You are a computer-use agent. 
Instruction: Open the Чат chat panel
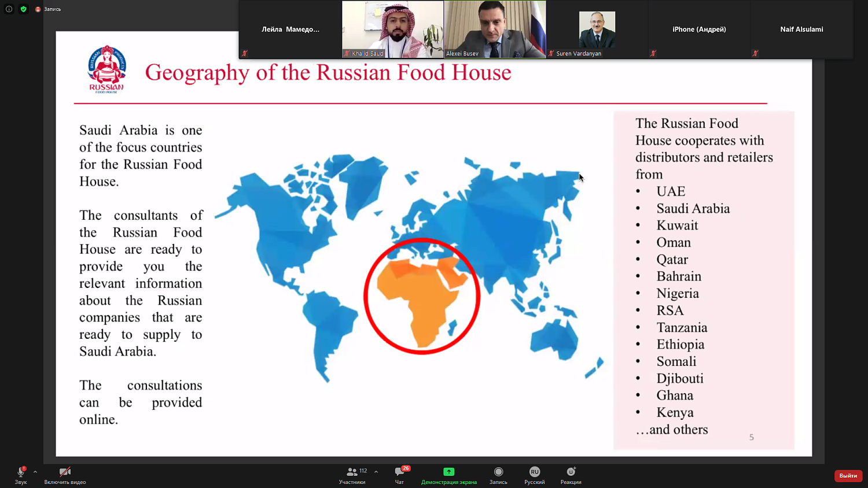coord(400,475)
